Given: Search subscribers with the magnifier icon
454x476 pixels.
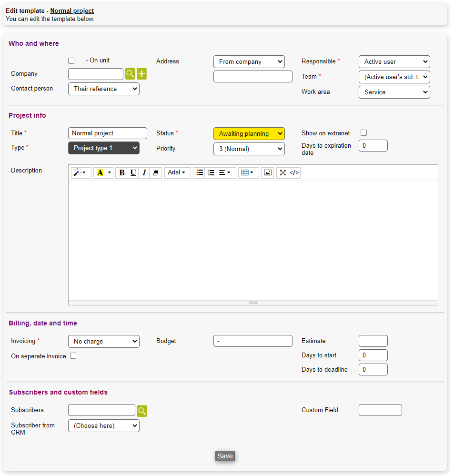Looking at the screenshot, I should (142, 411).
